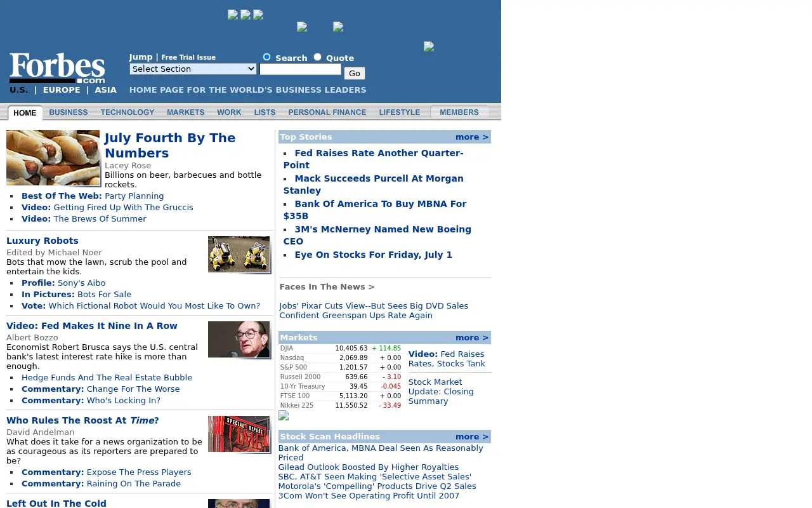Click the broken image below the markets table

[x=284, y=416]
